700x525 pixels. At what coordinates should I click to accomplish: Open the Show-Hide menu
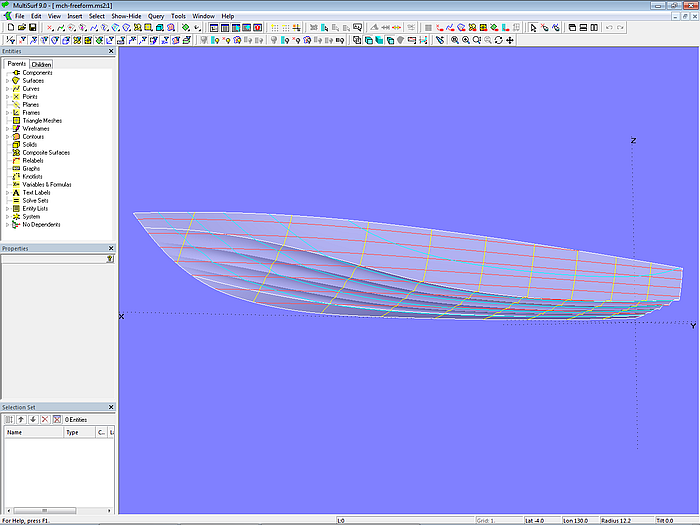coord(126,16)
